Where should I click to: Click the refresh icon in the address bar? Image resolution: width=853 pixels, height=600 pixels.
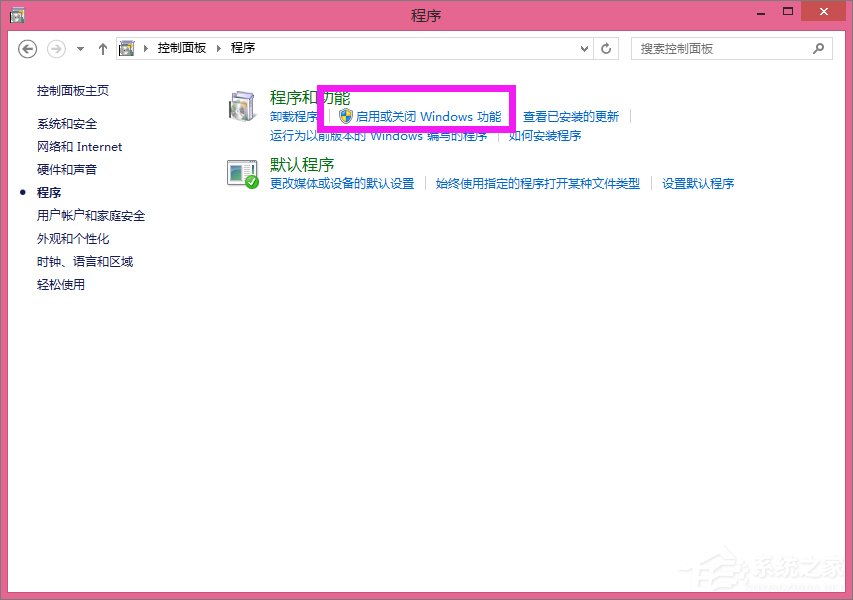(x=608, y=48)
